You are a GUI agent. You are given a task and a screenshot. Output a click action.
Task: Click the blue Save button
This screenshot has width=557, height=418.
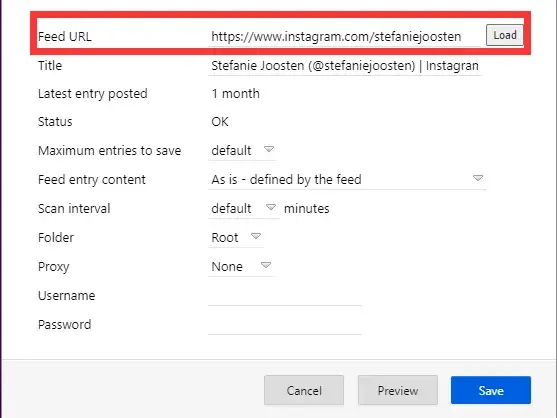pyautogui.click(x=491, y=390)
